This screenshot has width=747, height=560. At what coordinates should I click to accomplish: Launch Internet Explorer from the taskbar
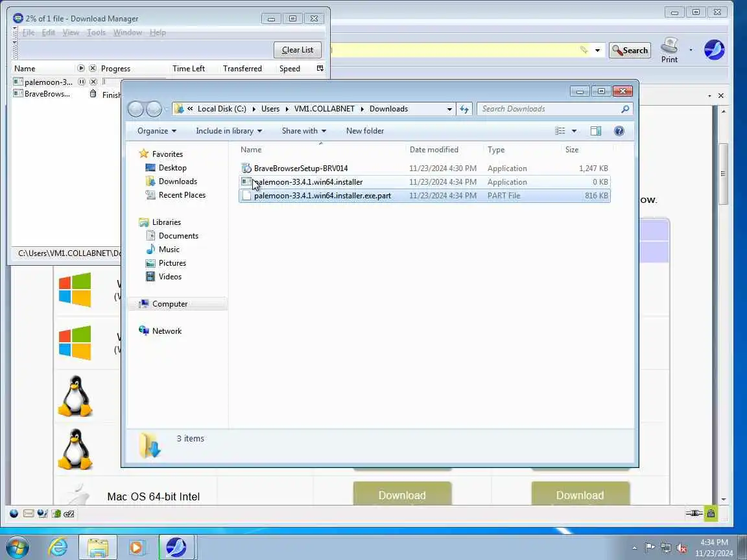tap(58, 547)
